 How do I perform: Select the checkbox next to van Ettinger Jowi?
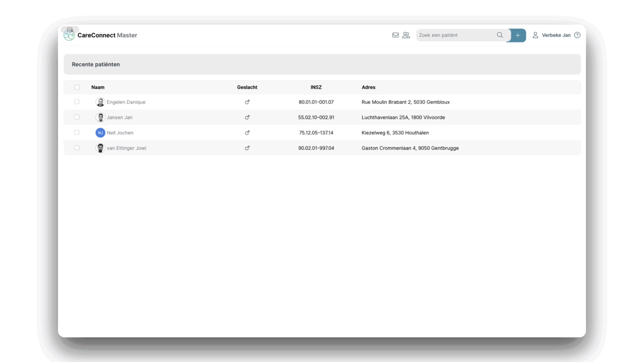point(76,148)
